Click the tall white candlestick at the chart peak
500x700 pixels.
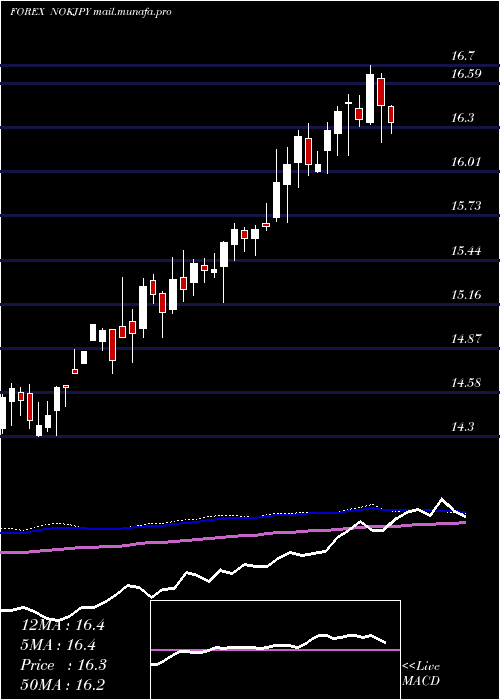click(x=370, y=98)
